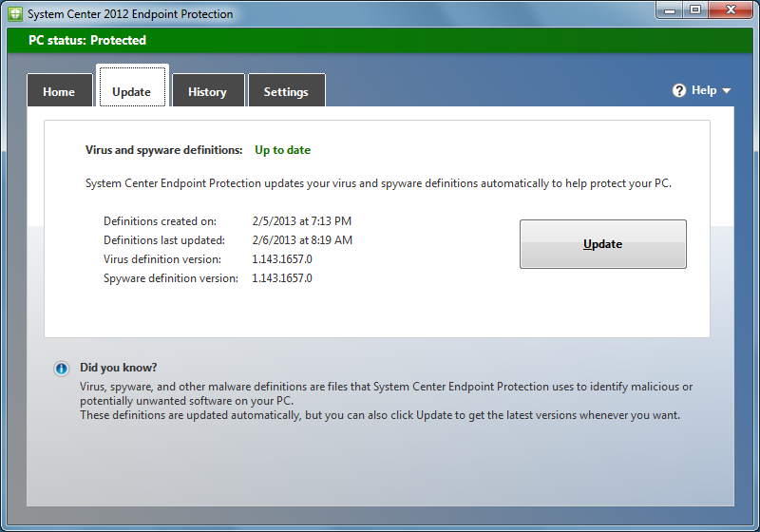Screen dimensions: 760x532
Task: Click 'Definitions last updated:' label
Action: (164, 240)
